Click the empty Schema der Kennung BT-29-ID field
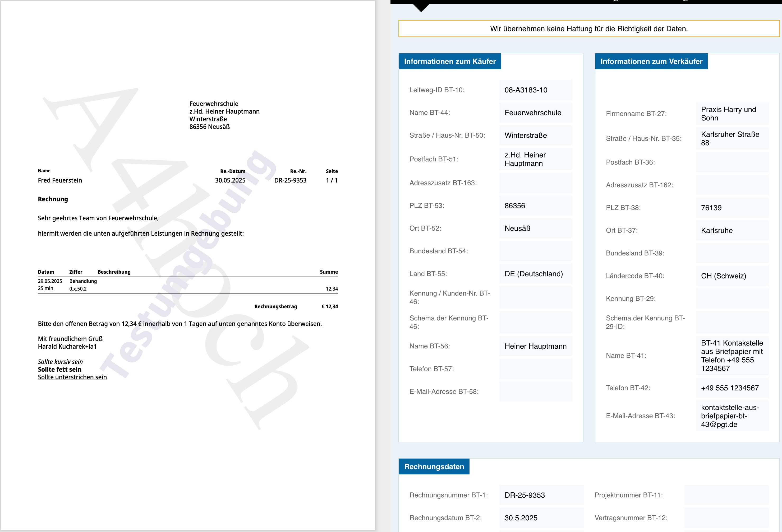 (732, 322)
